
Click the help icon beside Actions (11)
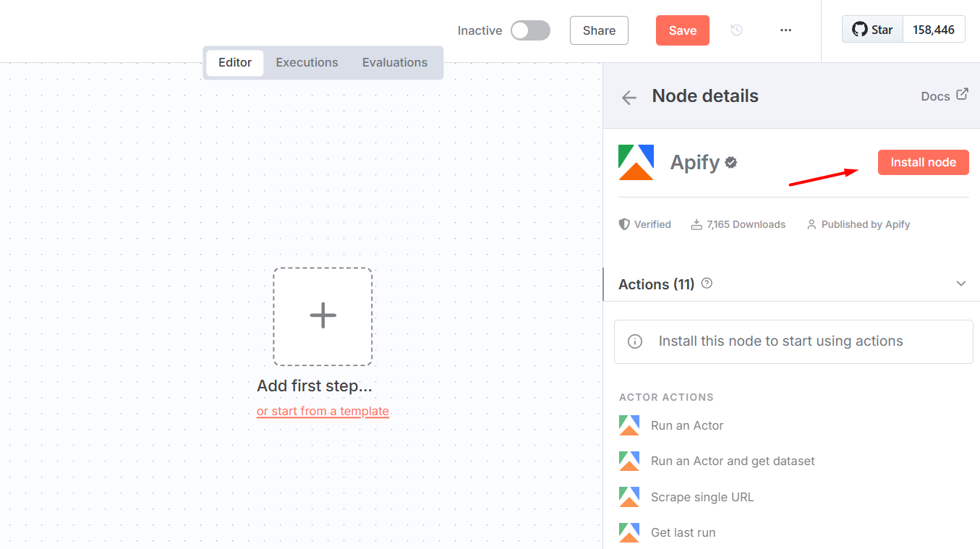point(706,283)
